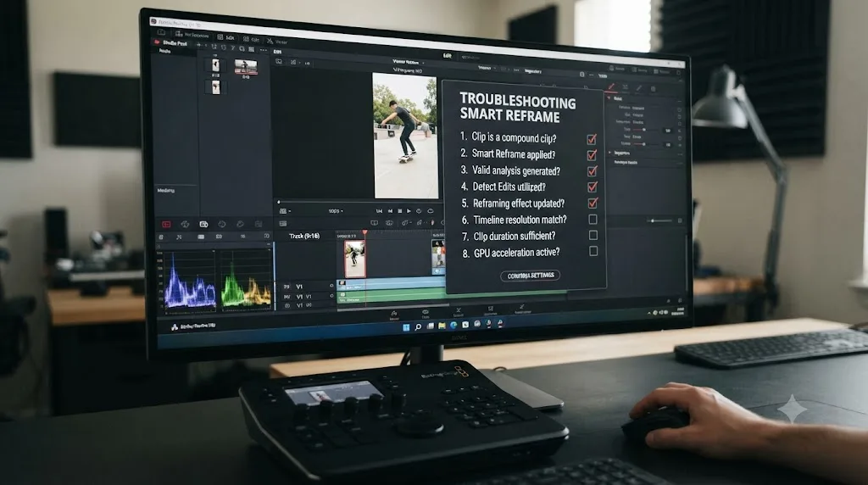The image size is (868, 485).
Task: Check 'GPU acceleration active?' checkbox
Action: point(593,251)
